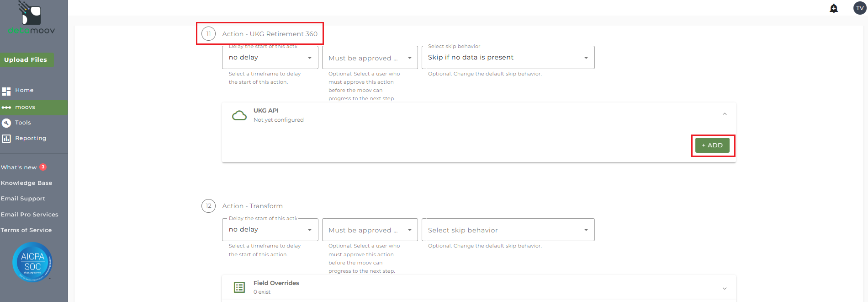Click the Home dashboard icon
The image size is (868, 302).
tap(6, 91)
